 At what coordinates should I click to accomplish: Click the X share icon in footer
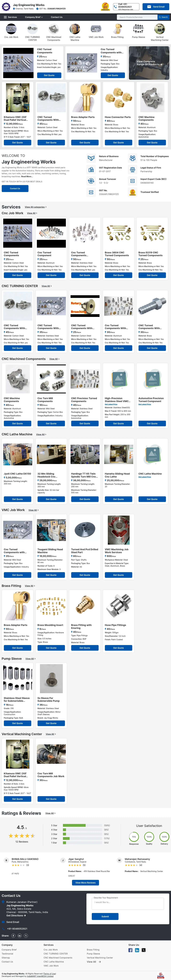(144, 950)
